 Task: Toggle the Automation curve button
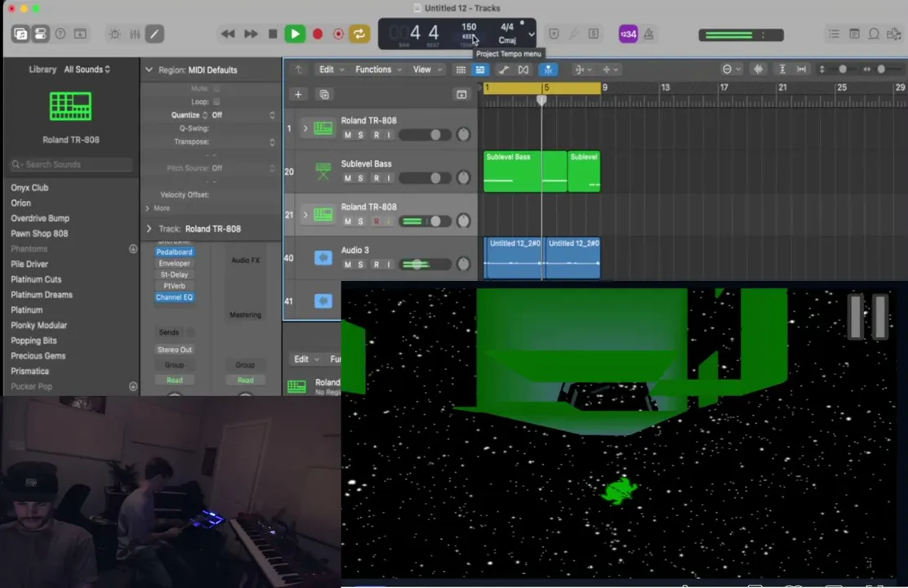(504, 69)
